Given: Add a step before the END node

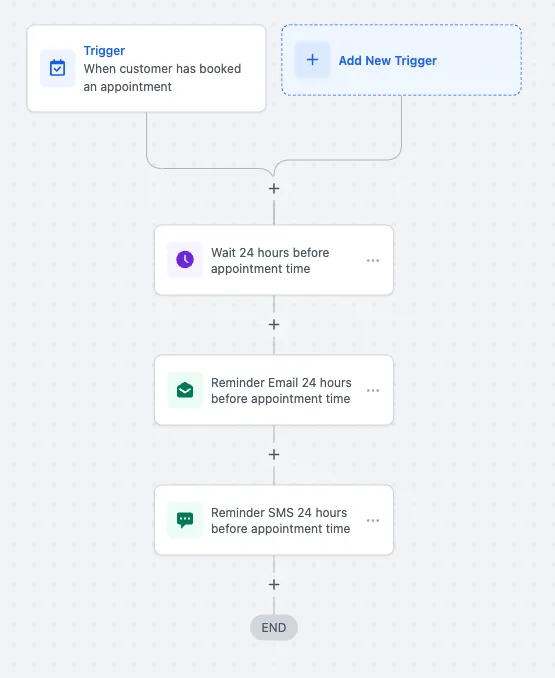Looking at the screenshot, I should [x=274, y=585].
